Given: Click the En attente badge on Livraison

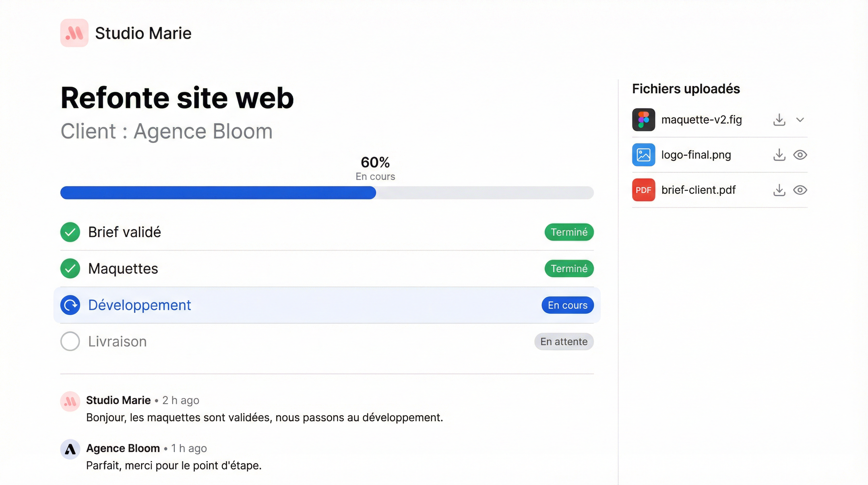Looking at the screenshot, I should click(564, 341).
